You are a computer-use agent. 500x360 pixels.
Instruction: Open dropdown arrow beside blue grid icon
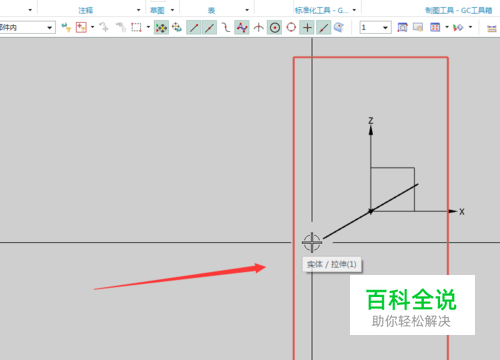coord(447,27)
